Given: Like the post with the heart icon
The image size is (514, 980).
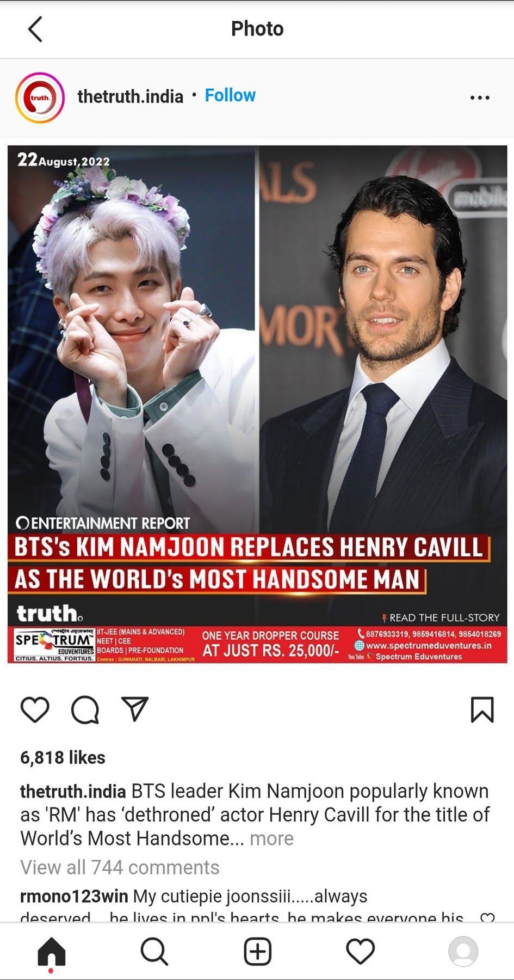Looking at the screenshot, I should [35, 710].
